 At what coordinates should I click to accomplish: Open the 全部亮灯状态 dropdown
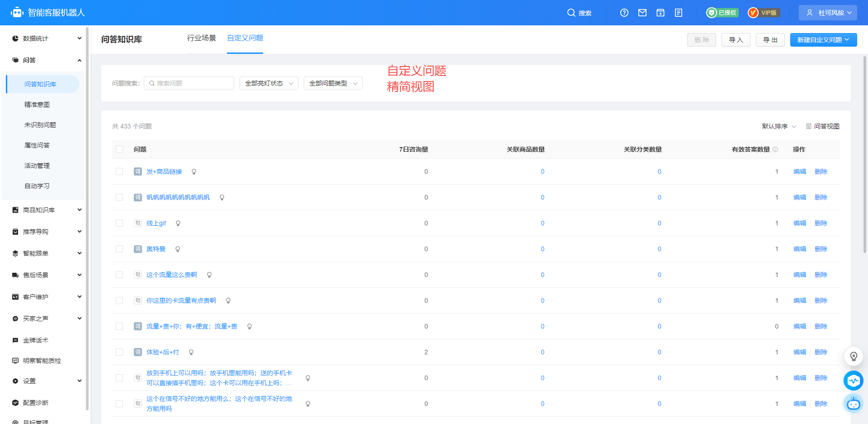(269, 83)
